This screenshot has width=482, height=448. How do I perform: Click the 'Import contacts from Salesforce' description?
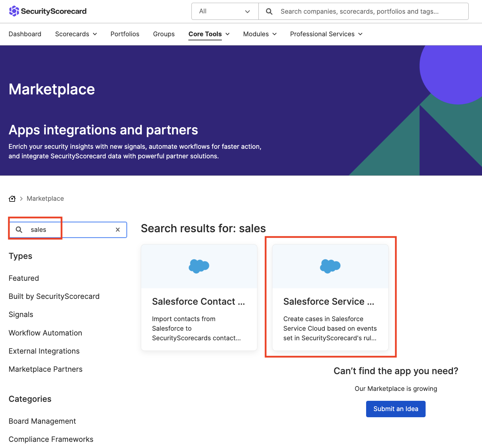[x=197, y=329]
